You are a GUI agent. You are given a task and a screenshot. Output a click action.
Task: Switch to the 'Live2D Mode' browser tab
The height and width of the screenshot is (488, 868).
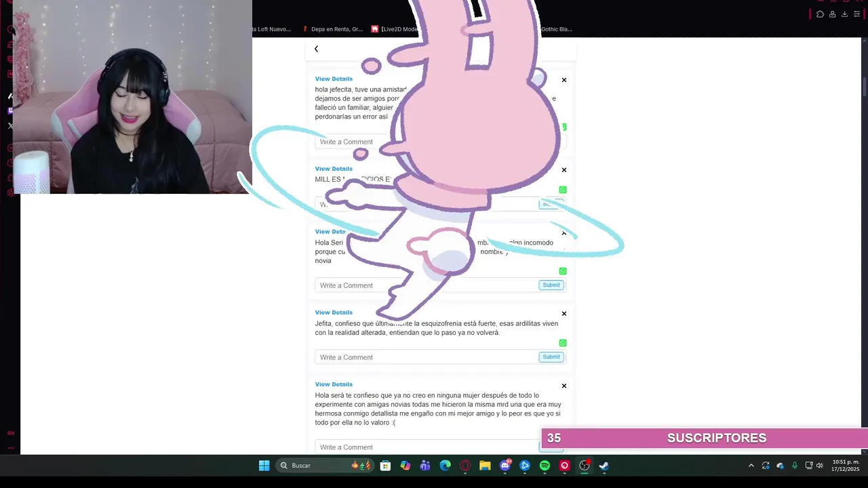(x=395, y=29)
